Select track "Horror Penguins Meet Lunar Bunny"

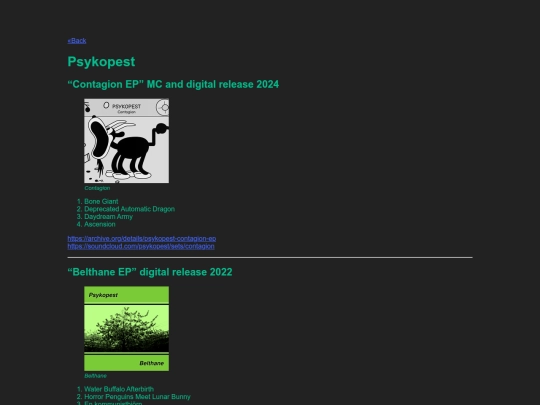point(137,397)
